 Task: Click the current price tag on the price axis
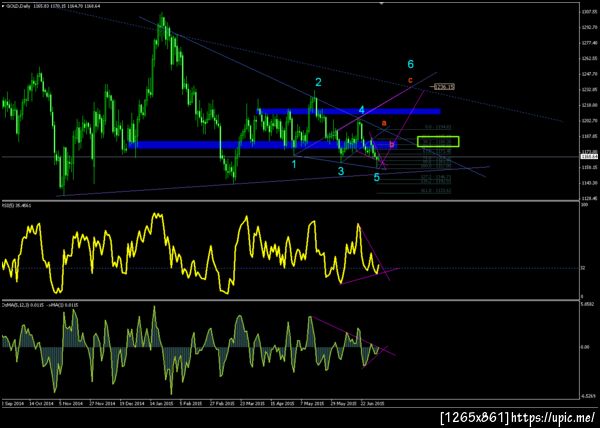587,156
